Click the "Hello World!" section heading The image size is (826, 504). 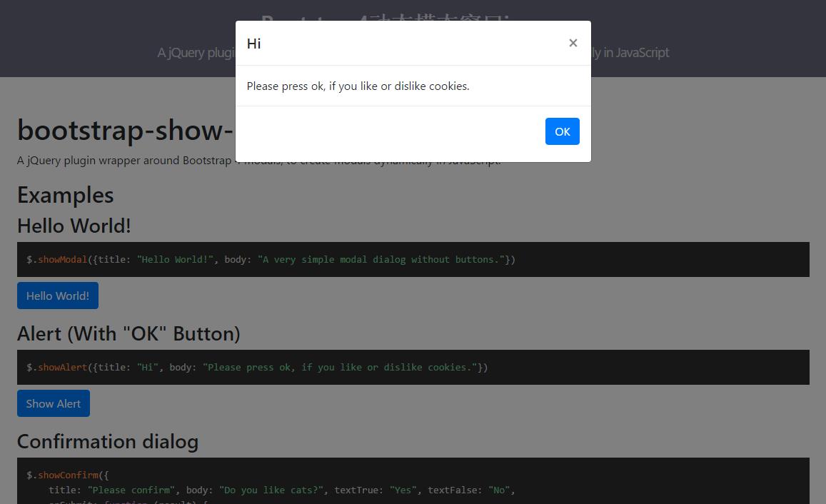click(x=74, y=226)
